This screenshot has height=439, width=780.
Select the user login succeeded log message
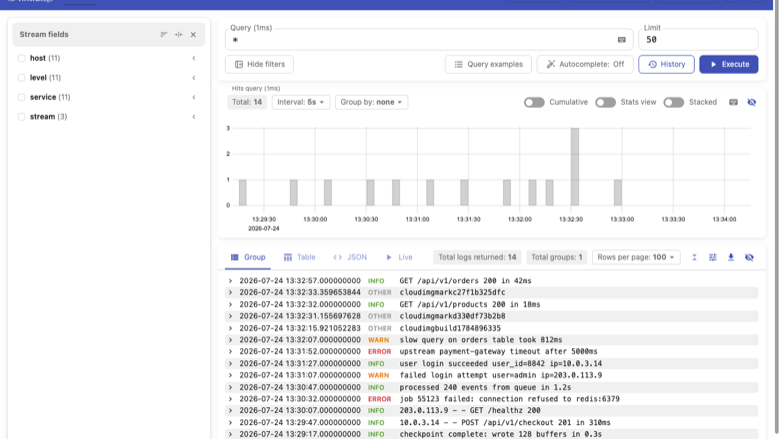coord(500,363)
